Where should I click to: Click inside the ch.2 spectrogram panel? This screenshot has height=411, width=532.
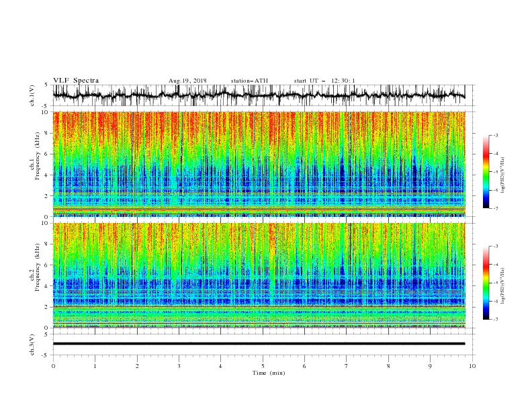coord(259,275)
